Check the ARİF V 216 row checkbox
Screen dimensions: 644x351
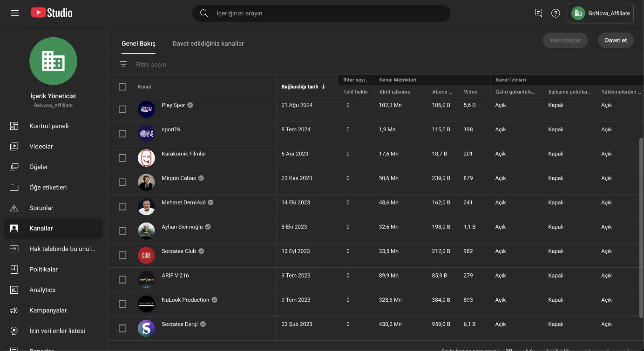122,280
